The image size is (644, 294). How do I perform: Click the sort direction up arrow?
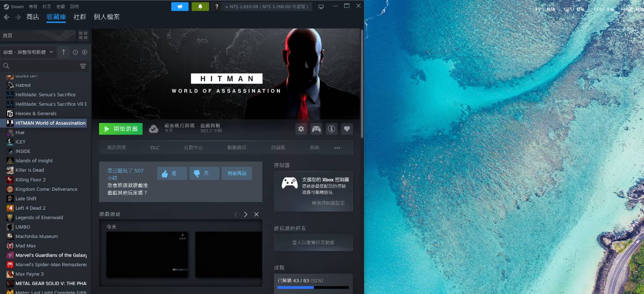[64, 52]
